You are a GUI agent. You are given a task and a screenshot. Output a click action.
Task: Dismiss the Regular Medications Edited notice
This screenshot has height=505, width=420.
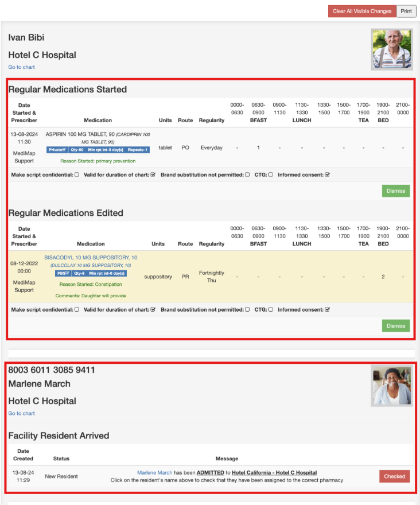[x=395, y=326]
